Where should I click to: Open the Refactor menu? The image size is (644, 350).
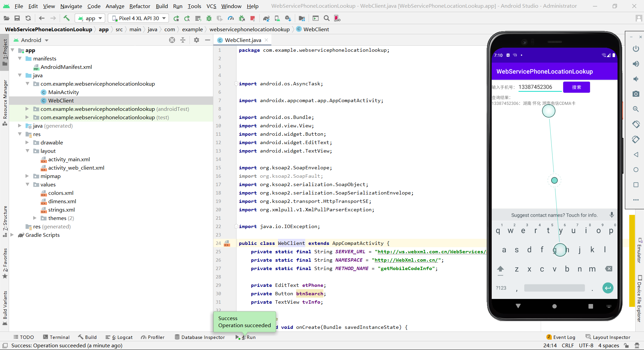pos(140,6)
